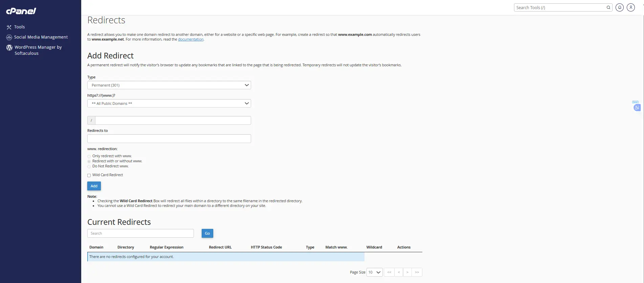Open WordPress Manager by Softaculous
The width and height of the screenshot is (644, 283).
tap(38, 50)
